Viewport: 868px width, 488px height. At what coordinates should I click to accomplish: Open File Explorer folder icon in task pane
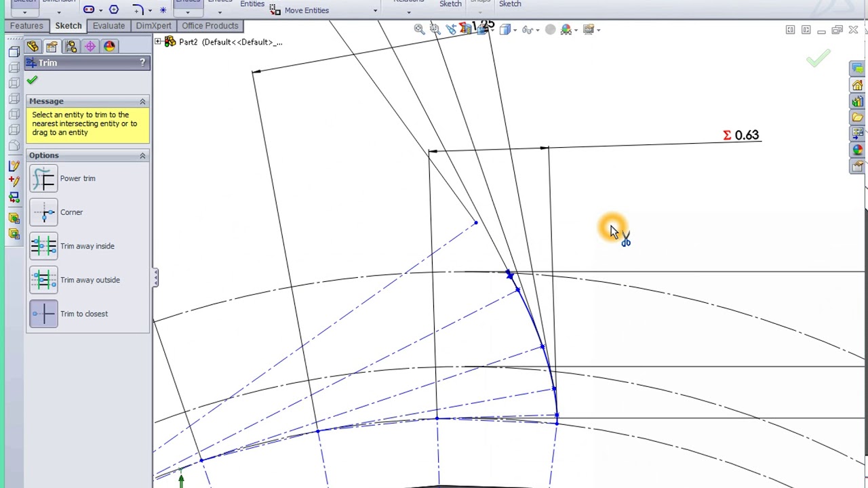click(x=857, y=118)
